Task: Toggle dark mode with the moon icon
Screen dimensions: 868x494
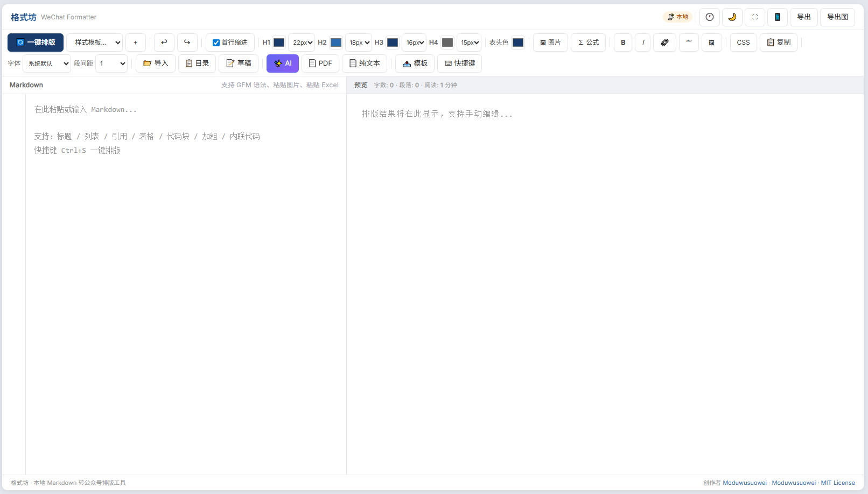Action: [x=732, y=17]
